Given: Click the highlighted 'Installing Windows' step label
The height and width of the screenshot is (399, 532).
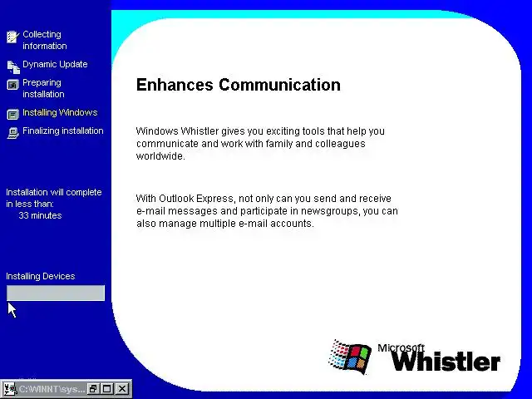Looking at the screenshot, I should point(60,112).
